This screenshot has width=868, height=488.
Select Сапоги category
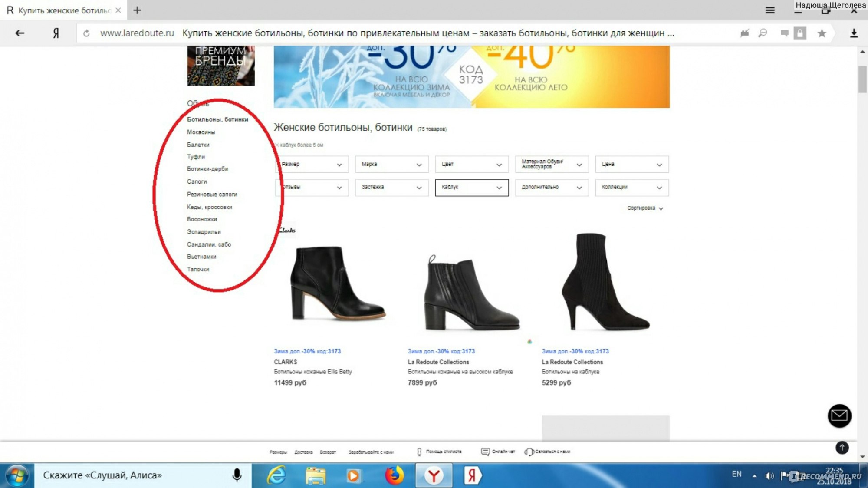pyautogui.click(x=197, y=181)
